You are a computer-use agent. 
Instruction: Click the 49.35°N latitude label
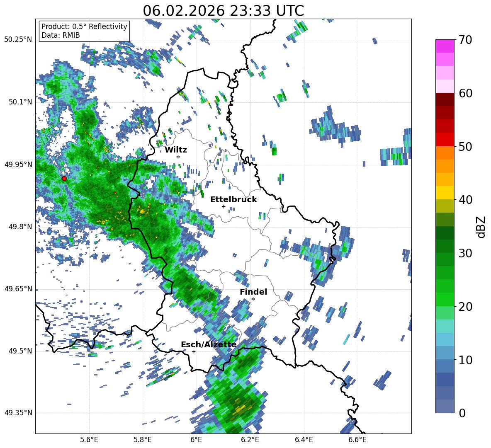tap(18, 413)
